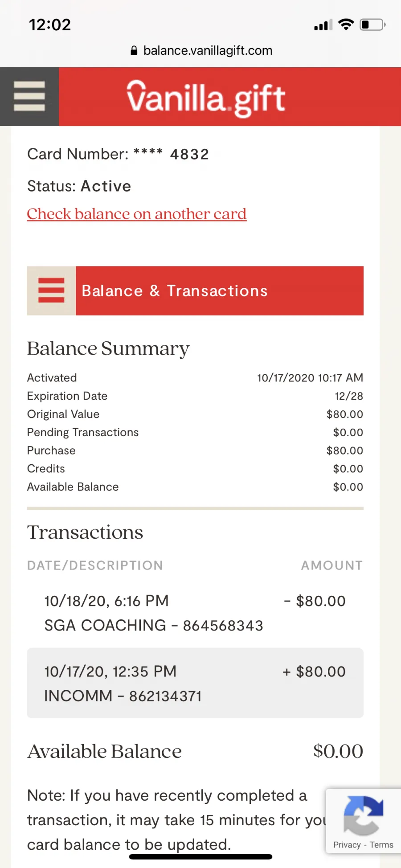Tap the home indicator bar
Screen dimensions: 401x868
coord(200,856)
